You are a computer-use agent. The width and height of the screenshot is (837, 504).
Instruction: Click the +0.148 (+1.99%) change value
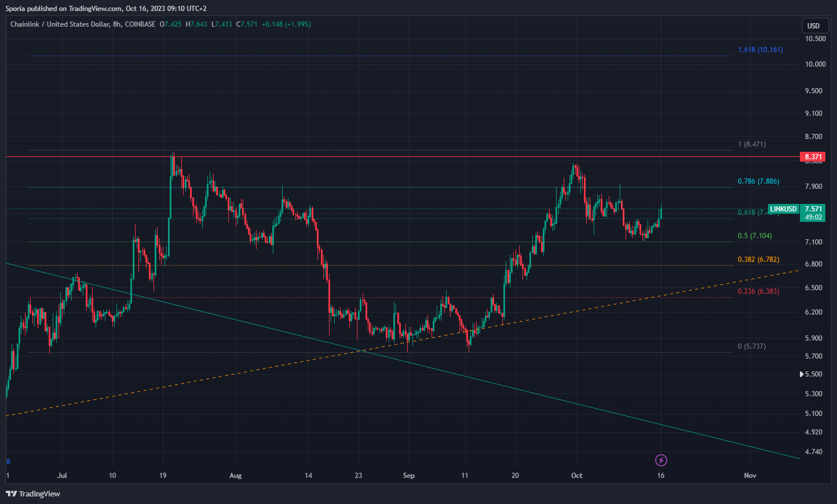tap(286, 24)
